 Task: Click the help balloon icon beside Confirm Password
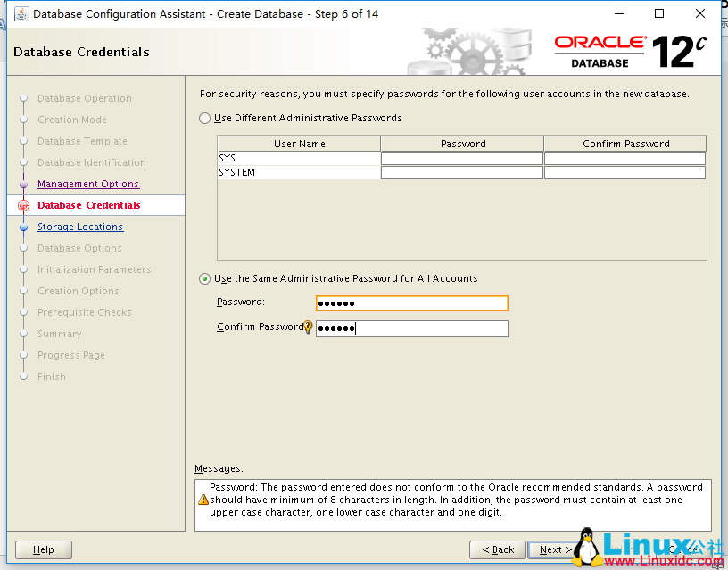pos(306,327)
